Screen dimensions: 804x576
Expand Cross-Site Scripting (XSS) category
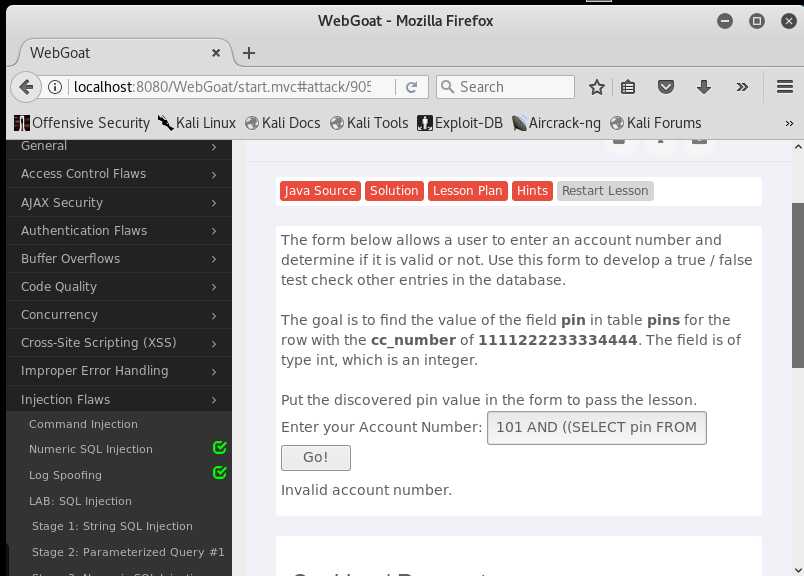click(119, 343)
